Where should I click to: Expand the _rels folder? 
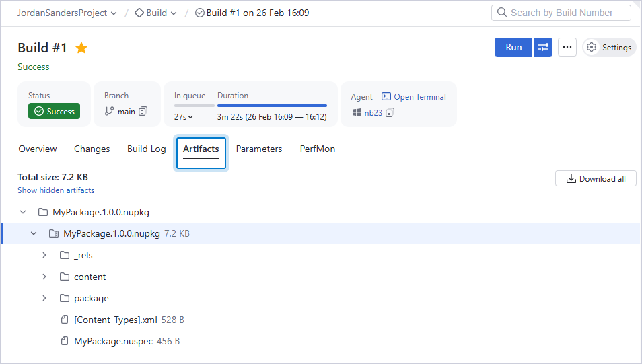click(x=44, y=255)
